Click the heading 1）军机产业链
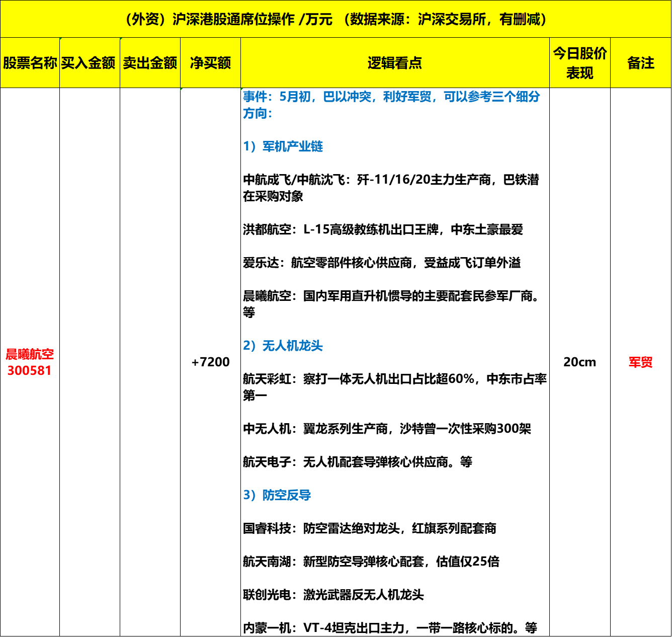 (x=283, y=146)
